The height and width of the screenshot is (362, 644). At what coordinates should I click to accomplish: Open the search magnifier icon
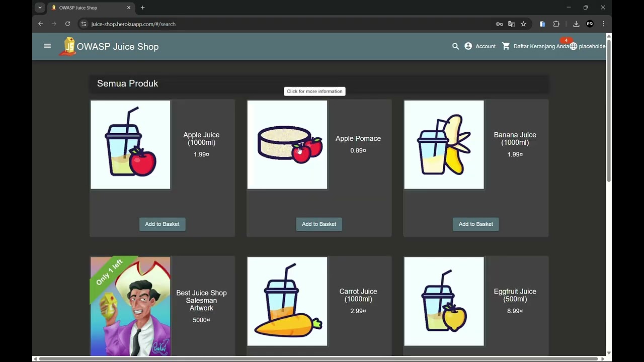pyautogui.click(x=455, y=46)
